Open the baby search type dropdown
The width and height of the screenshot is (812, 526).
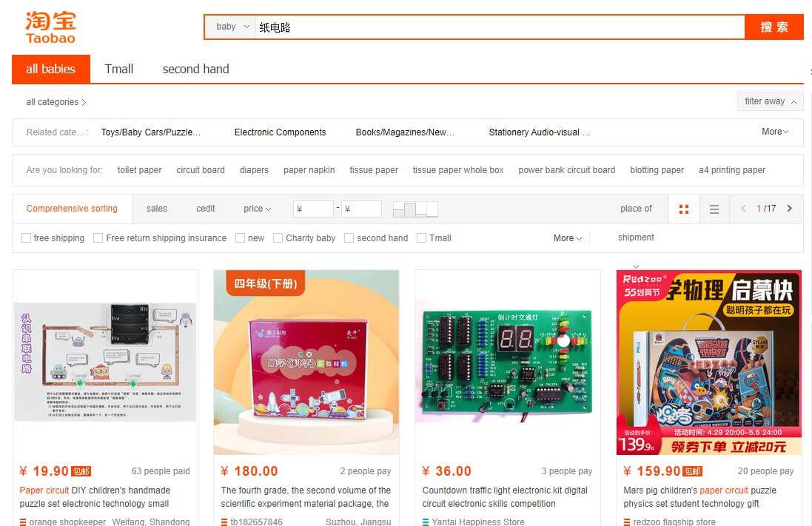pyautogui.click(x=232, y=27)
